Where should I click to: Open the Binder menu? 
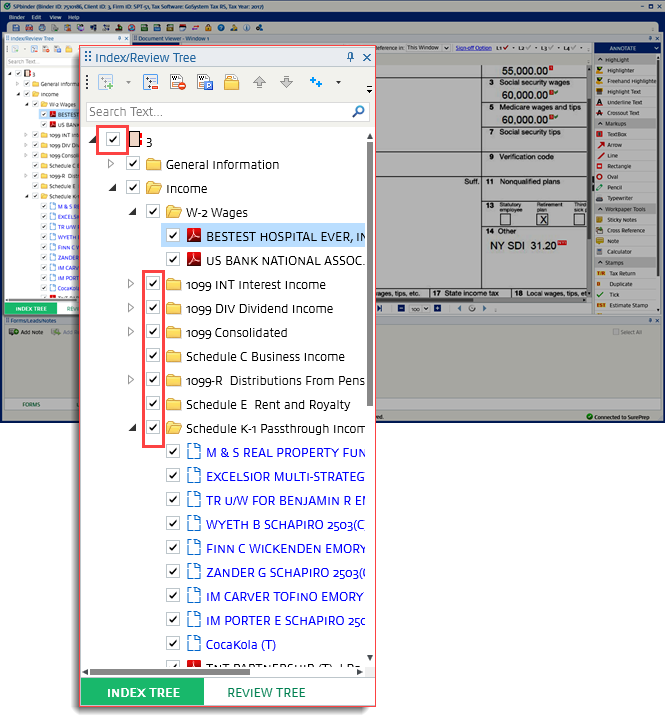click(x=17, y=17)
